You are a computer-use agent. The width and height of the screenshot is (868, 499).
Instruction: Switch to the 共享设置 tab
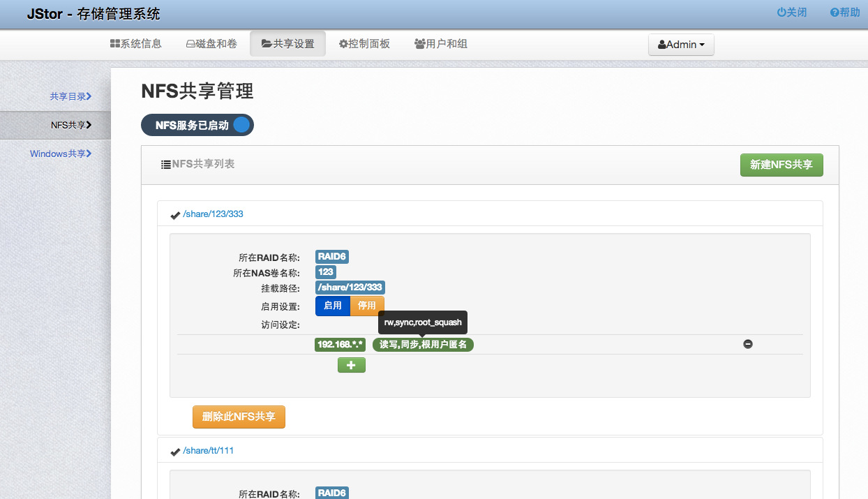coord(287,43)
